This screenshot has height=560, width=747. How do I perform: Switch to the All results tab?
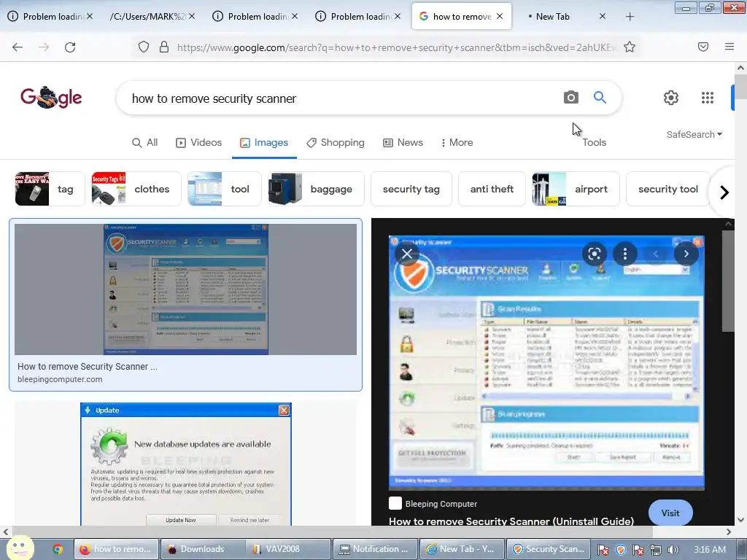pos(145,142)
